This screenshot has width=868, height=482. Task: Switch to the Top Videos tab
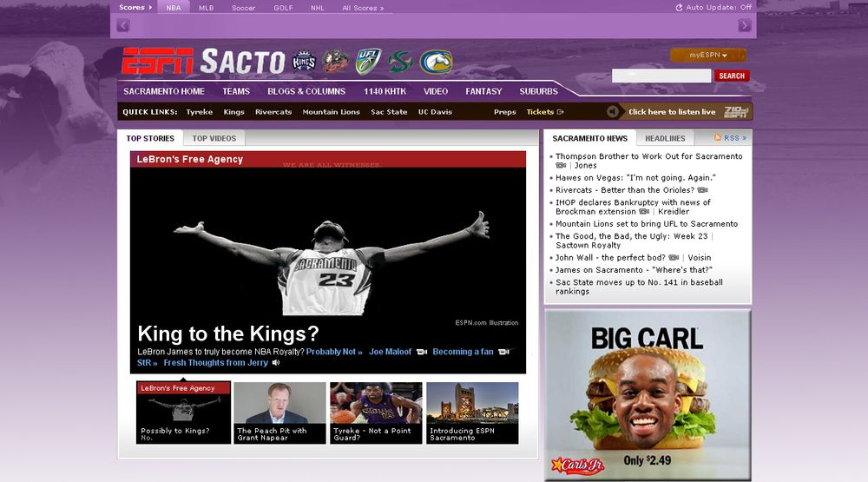click(214, 138)
